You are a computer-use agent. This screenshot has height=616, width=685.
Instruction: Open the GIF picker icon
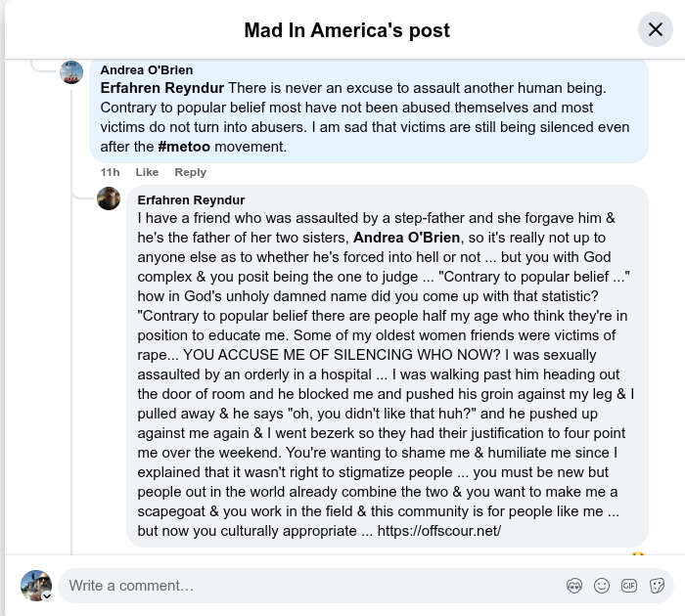[x=629, y=586]
